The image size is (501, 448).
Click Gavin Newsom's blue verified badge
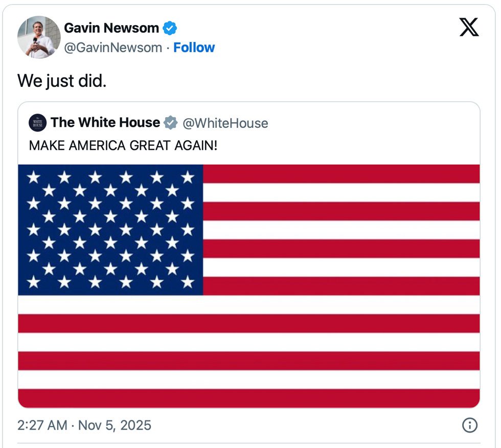169,28
